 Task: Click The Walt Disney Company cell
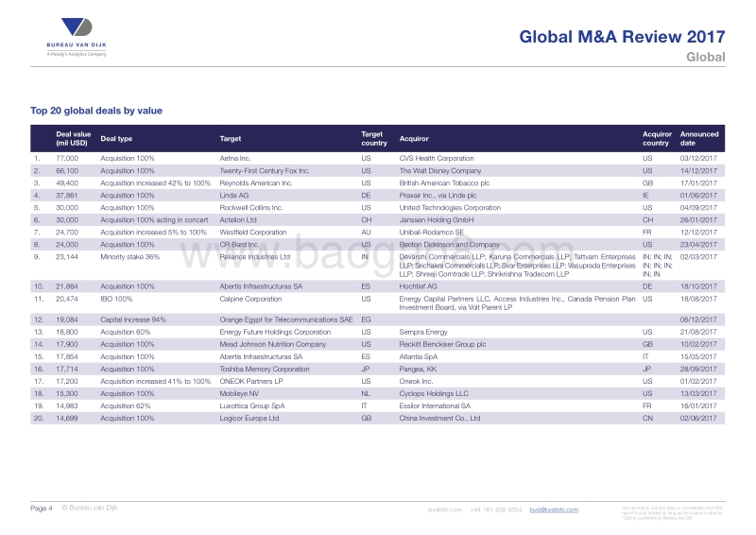tap(440, 171)
